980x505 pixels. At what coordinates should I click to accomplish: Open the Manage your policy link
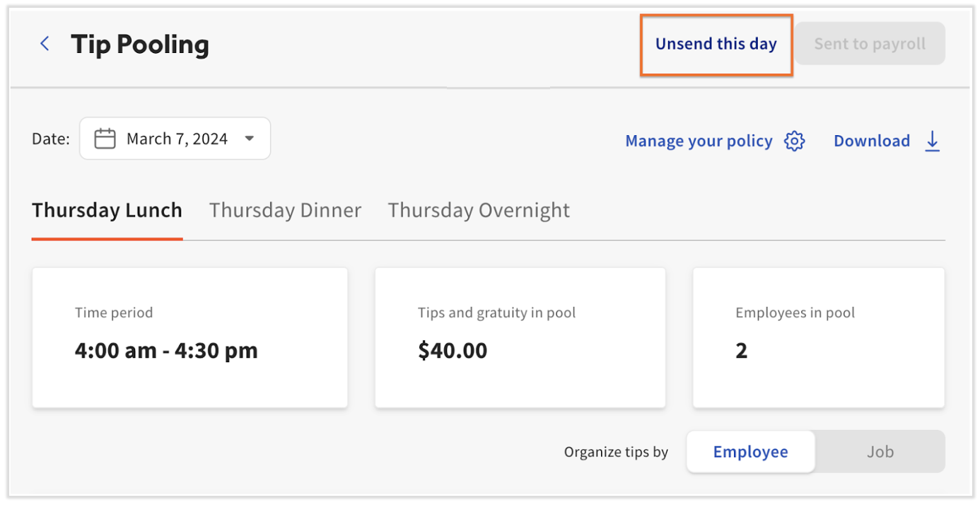pos(699,141)
